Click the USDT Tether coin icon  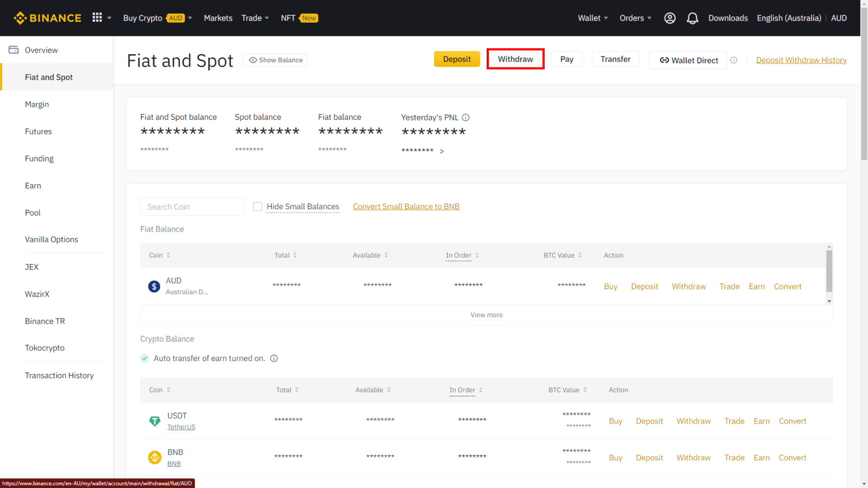click(155, 421)
